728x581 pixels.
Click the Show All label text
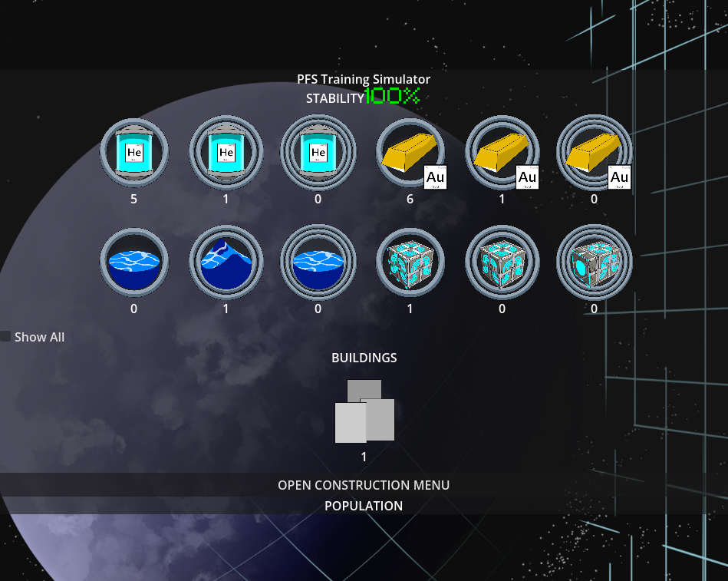pyautogui.click(x=39, y=337)
